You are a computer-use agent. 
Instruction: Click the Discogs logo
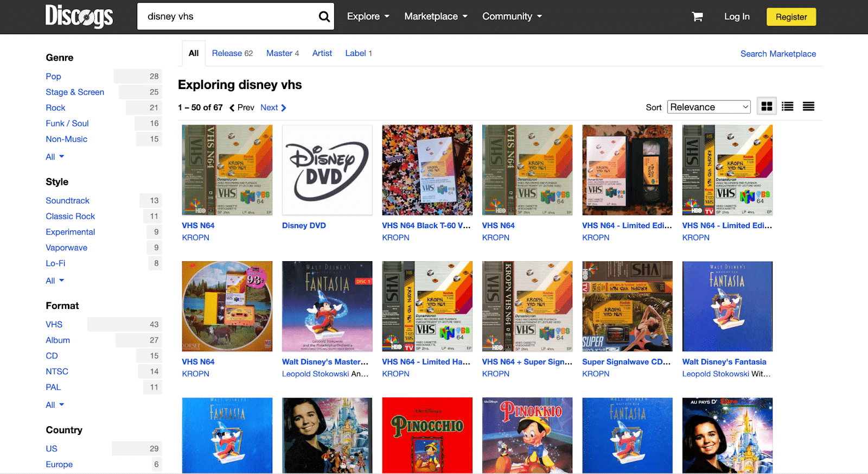(79, 16)
